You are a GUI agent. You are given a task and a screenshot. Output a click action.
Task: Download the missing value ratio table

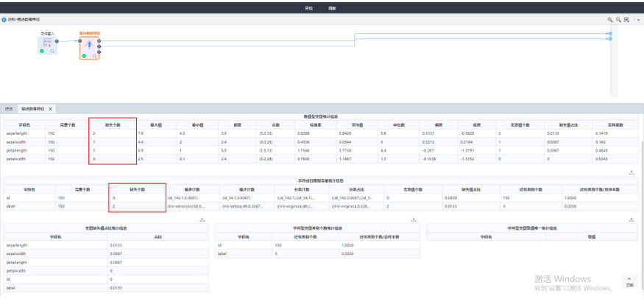201,219
